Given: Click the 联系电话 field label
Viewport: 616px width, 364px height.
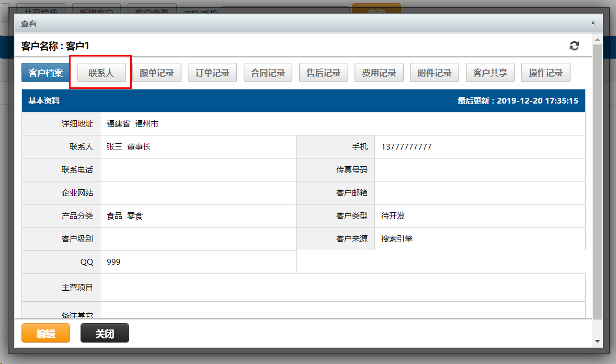Looking at the screenshot, I should click(77, 170).
